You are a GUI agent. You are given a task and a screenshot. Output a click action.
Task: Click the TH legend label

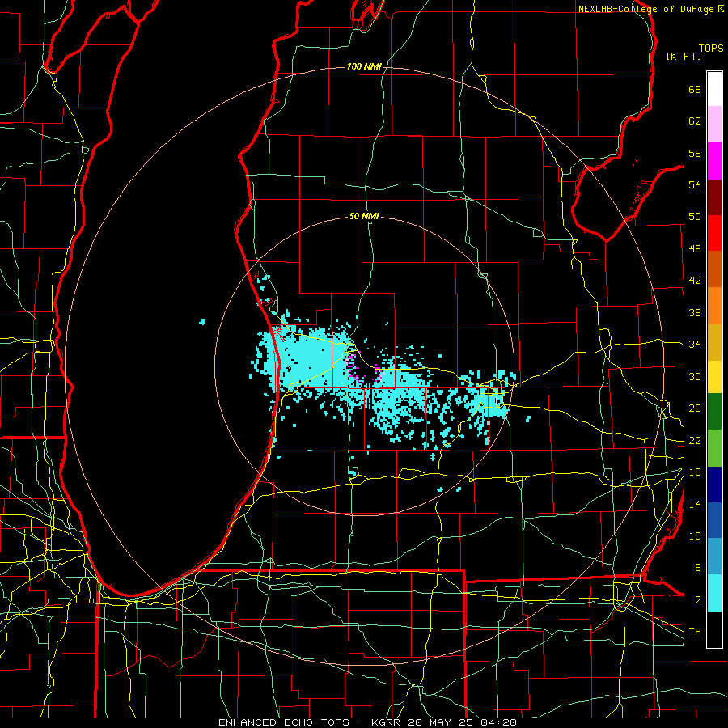pos(695,632)
